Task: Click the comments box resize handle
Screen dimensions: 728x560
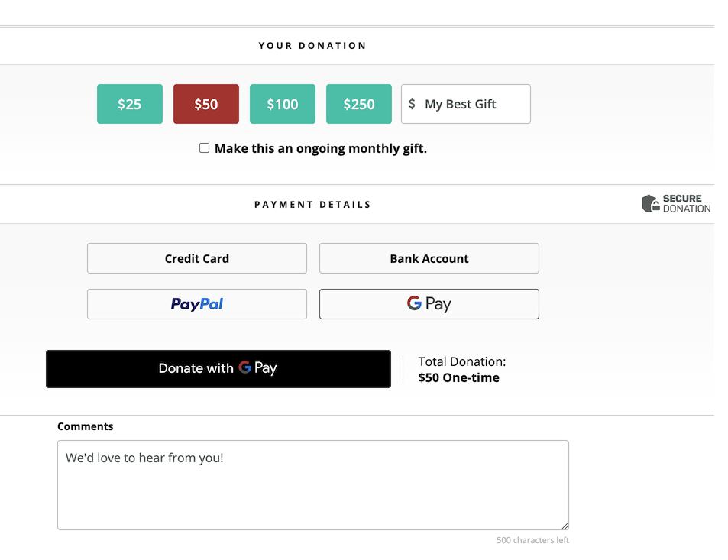Action: (x=565, y=526)
